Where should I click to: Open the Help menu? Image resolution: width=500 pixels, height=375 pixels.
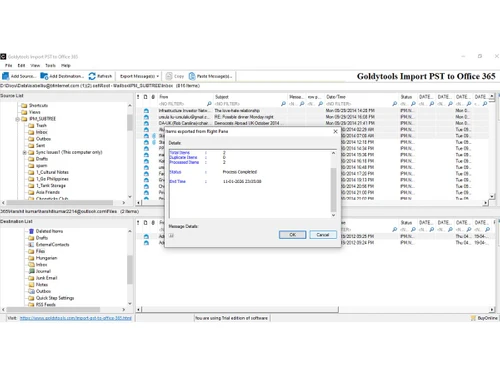(x=66, y=66)
